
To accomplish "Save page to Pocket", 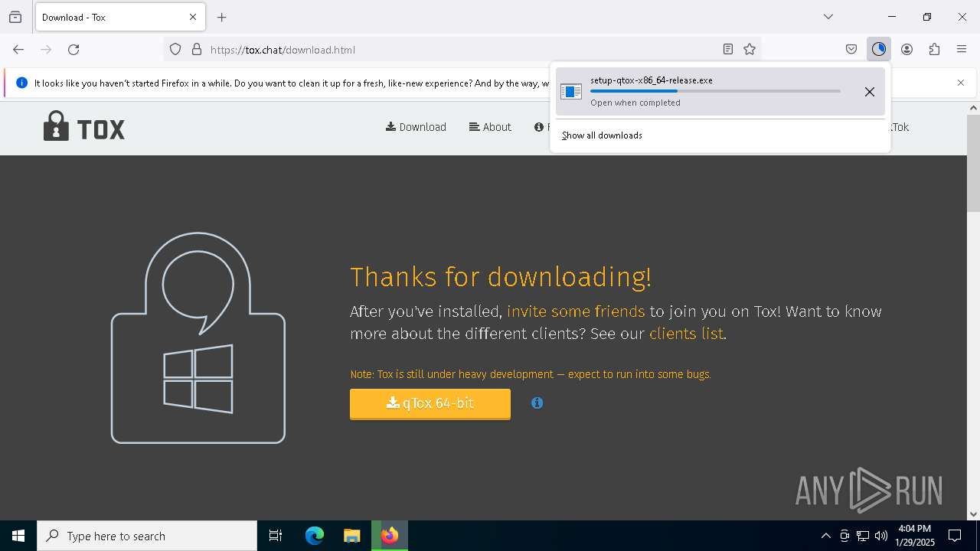I will pyautogui.click(x=851, y=50).
